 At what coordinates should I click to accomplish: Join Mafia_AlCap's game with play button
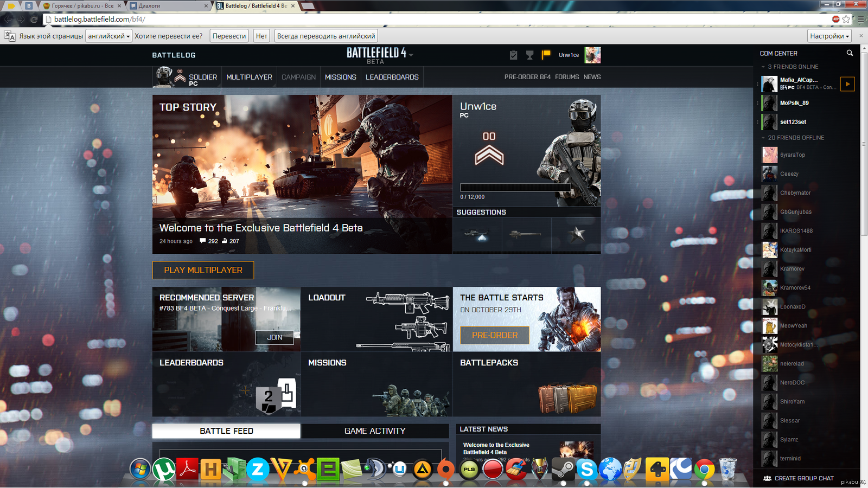(847, 84)
